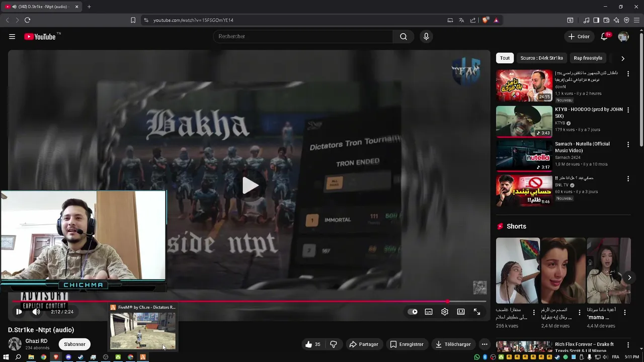This screenshot has width=644, height=362.
Task: Click the Partager button
Action: (x=364, y=344)
